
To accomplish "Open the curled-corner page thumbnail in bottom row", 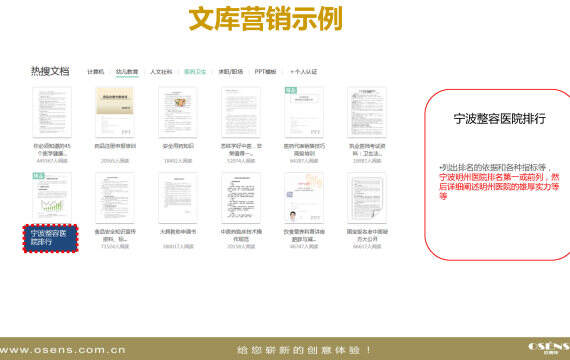I will [x=367, y=198].
